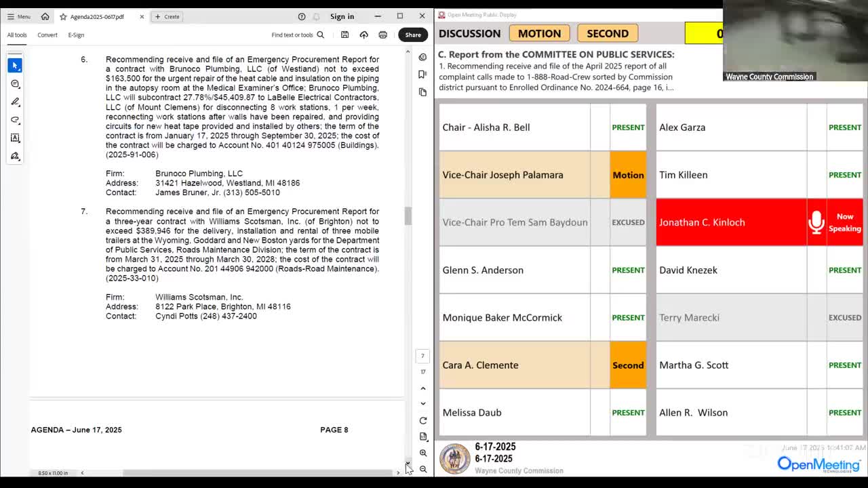
Task: Select the Fill and Sign pen tool
Action: tap(15, 156)
